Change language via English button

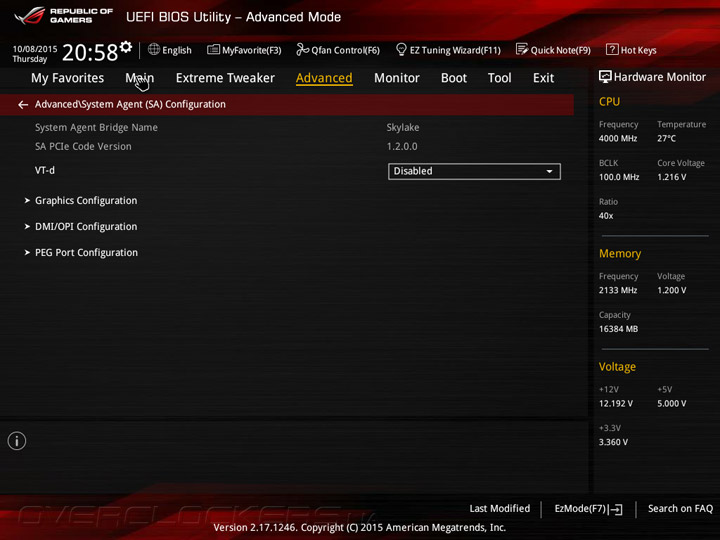tap(177, 50)
